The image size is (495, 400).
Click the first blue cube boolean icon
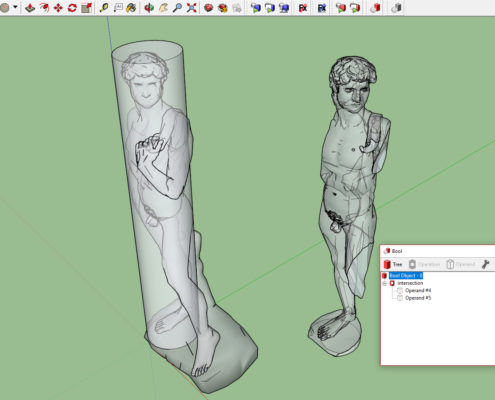click(256, 8)
